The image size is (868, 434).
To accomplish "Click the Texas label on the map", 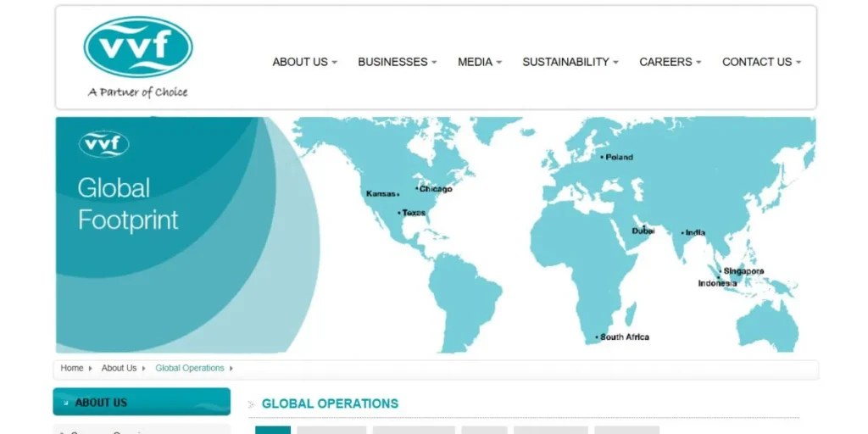I will (x=414, y=213).
